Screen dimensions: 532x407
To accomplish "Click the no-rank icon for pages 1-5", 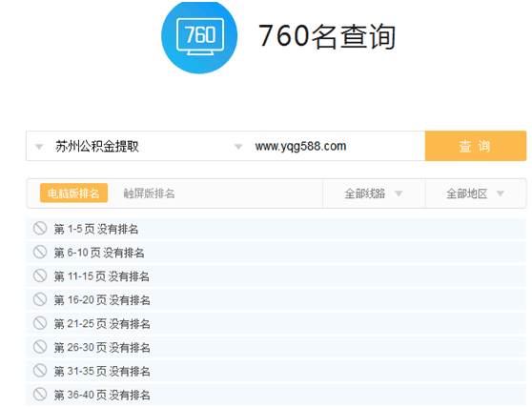I will pos(40,228).
